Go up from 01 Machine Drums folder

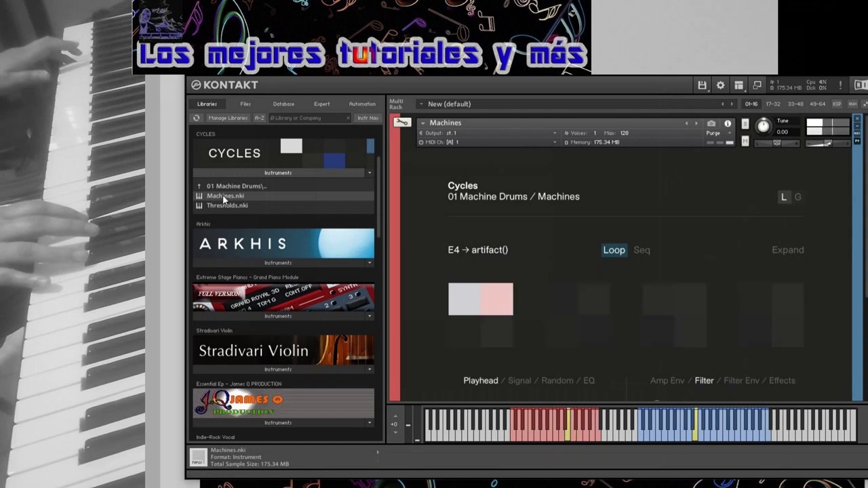click(x=199, y=186)
